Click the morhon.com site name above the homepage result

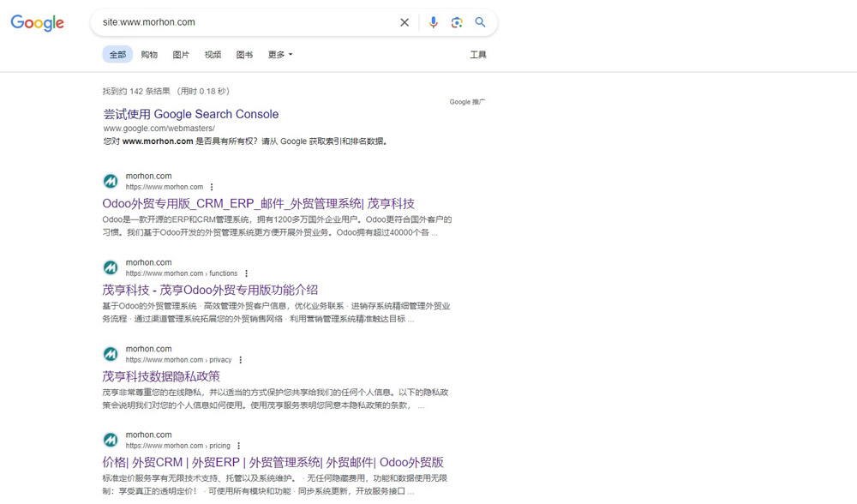tap(148, 176)
